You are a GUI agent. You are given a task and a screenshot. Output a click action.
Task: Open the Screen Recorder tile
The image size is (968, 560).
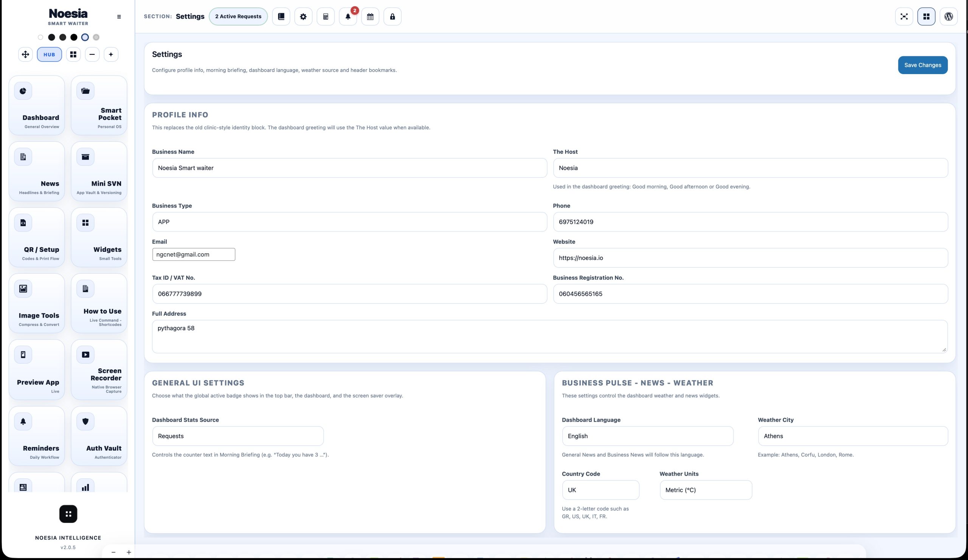tap(99, 369)
